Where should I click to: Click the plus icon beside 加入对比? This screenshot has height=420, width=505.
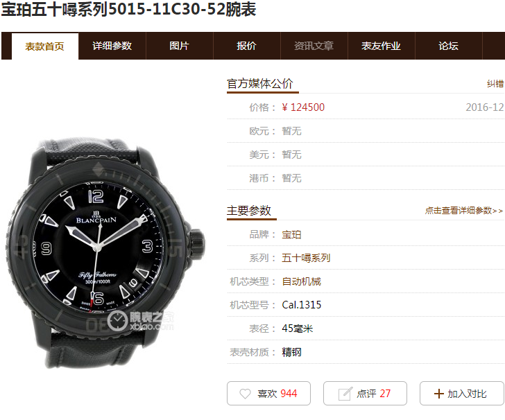click(x=438, y=394)
